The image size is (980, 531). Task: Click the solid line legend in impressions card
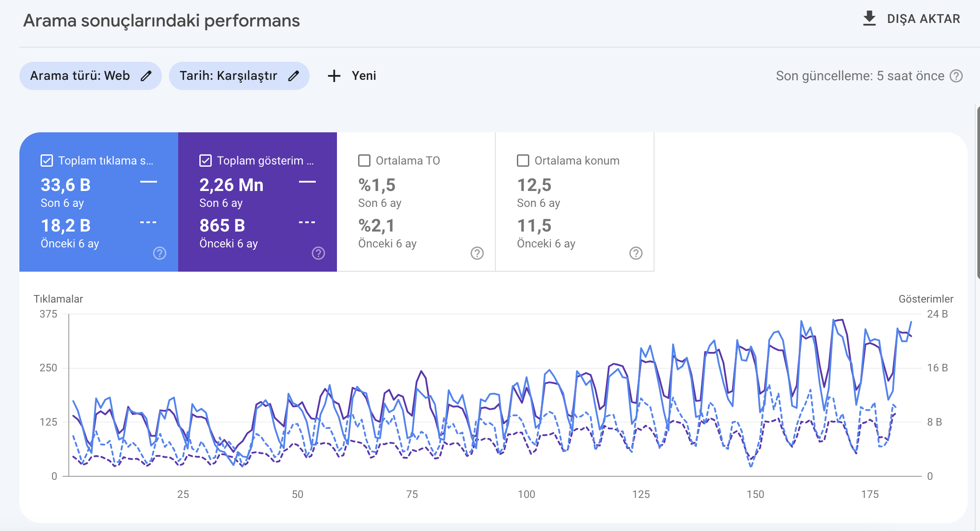click(307, 181)
